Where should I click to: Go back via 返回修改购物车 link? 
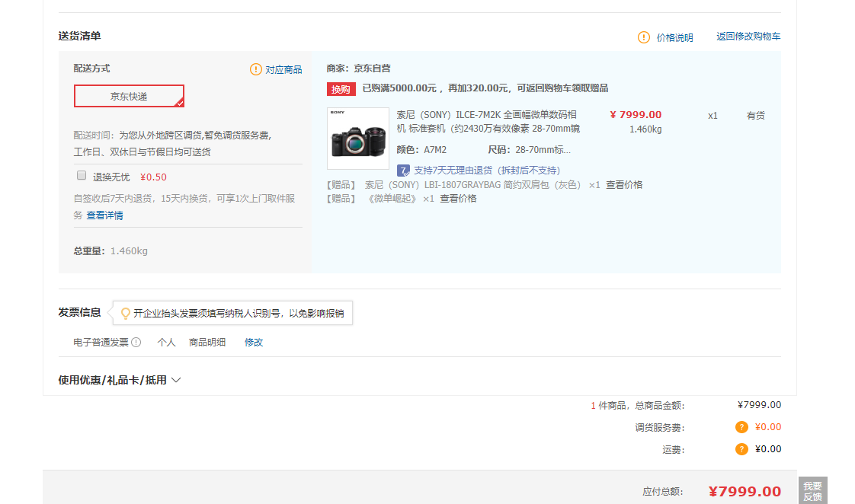pyautogui.click(x=748, y=37)
